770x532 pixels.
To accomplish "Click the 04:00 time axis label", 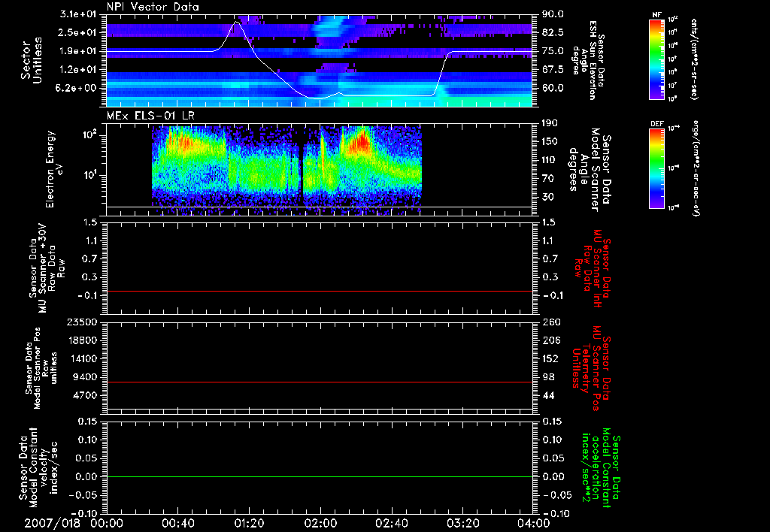I will (x=533, y=523).
